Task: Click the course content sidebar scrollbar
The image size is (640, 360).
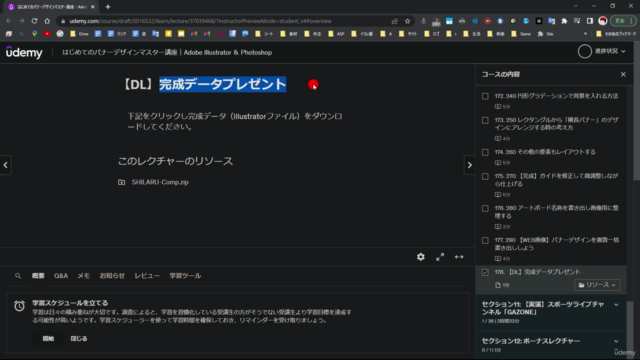Action: pos(631,331)
